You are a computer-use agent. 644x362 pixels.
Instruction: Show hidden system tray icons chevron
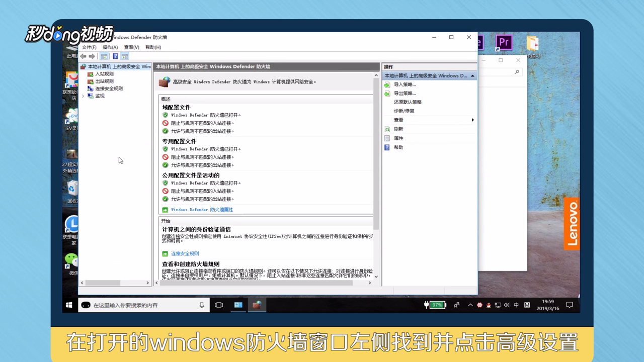470,305
